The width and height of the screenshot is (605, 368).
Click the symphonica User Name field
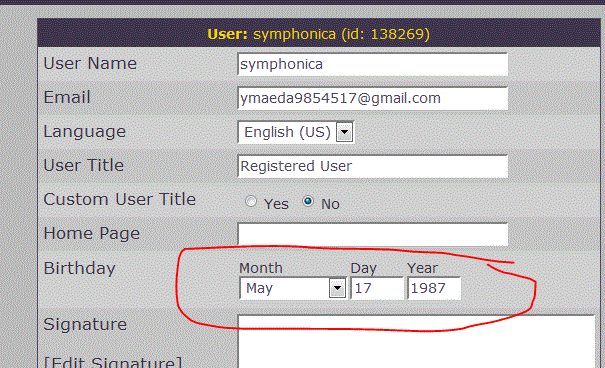click(x=372, y=64)
